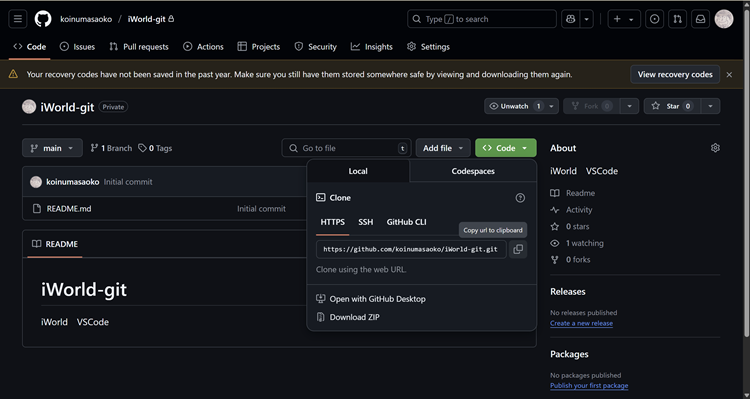Open the hamburger navigation menu

click(x=18, y=19)
